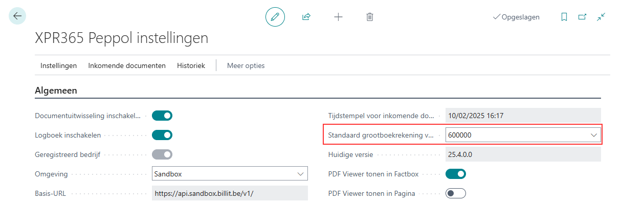Go back using the arrow button

[17, 16]
